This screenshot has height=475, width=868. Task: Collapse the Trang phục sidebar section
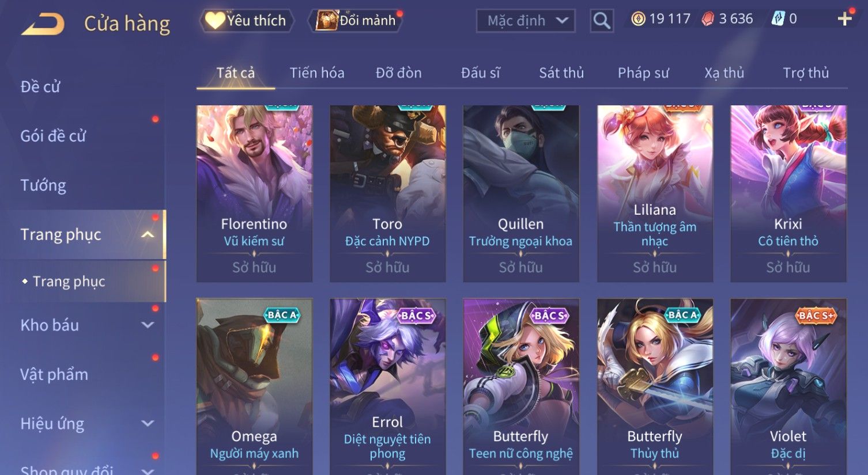click(x=148, y=235)
